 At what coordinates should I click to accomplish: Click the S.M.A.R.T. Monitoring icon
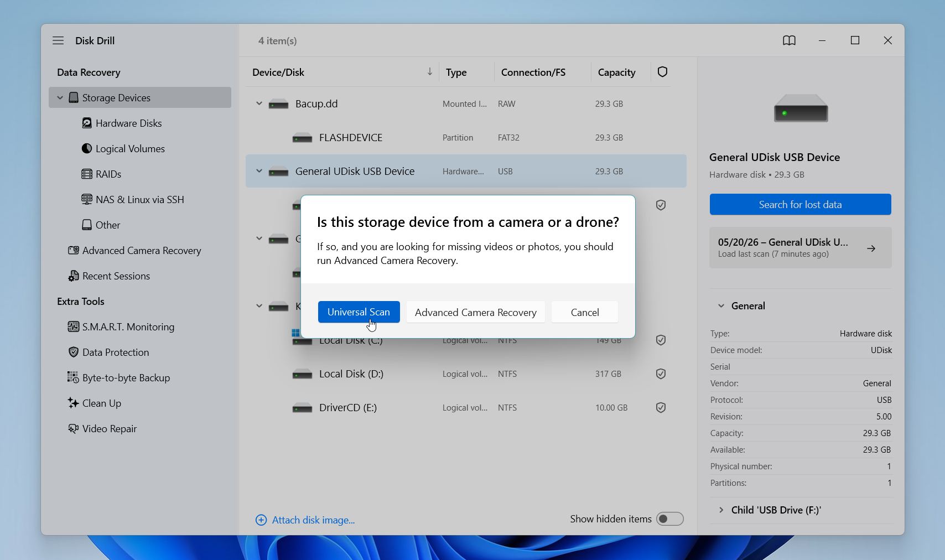click(x=73, y=326)
